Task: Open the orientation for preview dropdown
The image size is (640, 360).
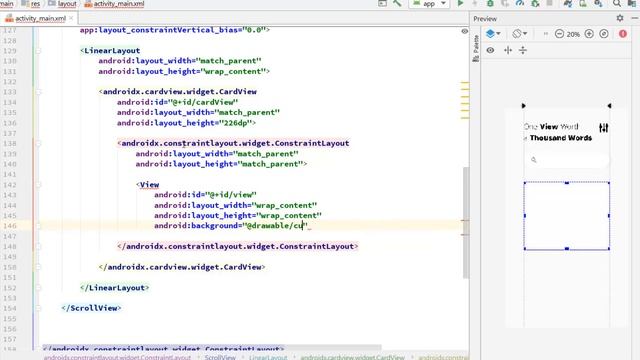Action: click(519, 33)
